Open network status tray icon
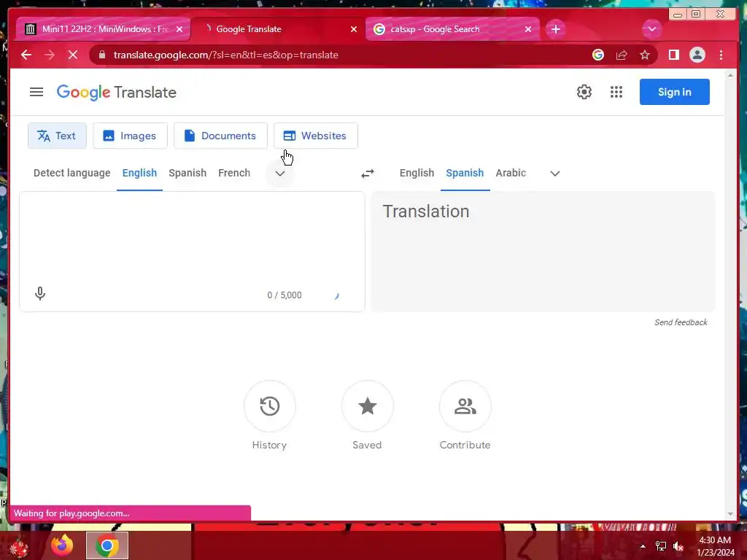Image resolution: width=747 pixels, height=560 pixels. pos(661,546)
